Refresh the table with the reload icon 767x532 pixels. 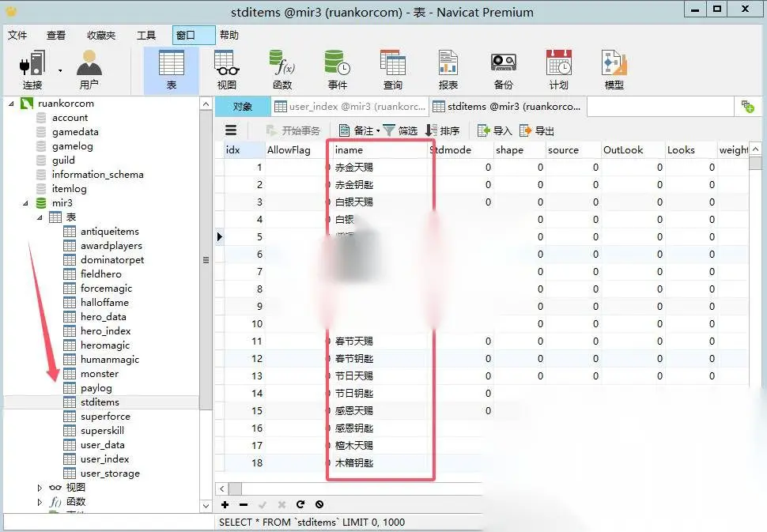(300, 504)
